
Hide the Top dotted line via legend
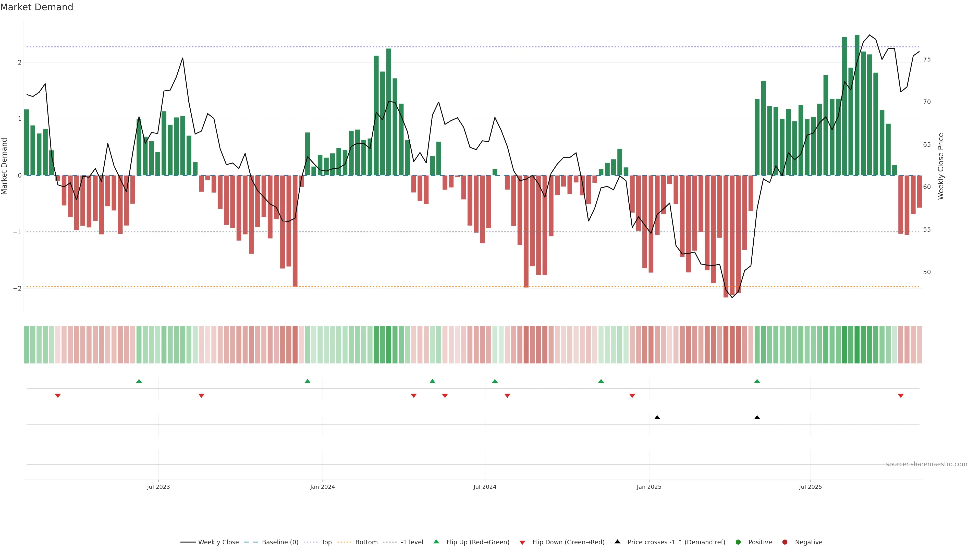pyautogui.click(x=326, y=542)
